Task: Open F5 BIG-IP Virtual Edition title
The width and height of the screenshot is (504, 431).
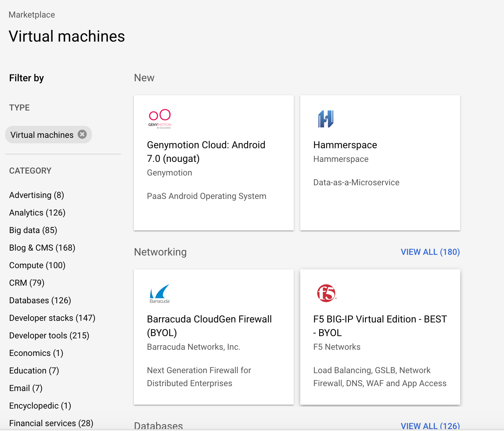Action: [x=380, y=326]
